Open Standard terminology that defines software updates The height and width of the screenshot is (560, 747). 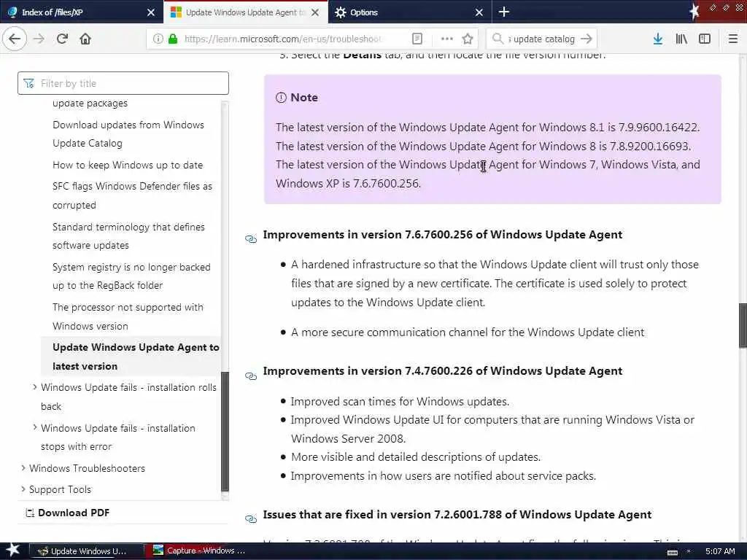[128, 236]
